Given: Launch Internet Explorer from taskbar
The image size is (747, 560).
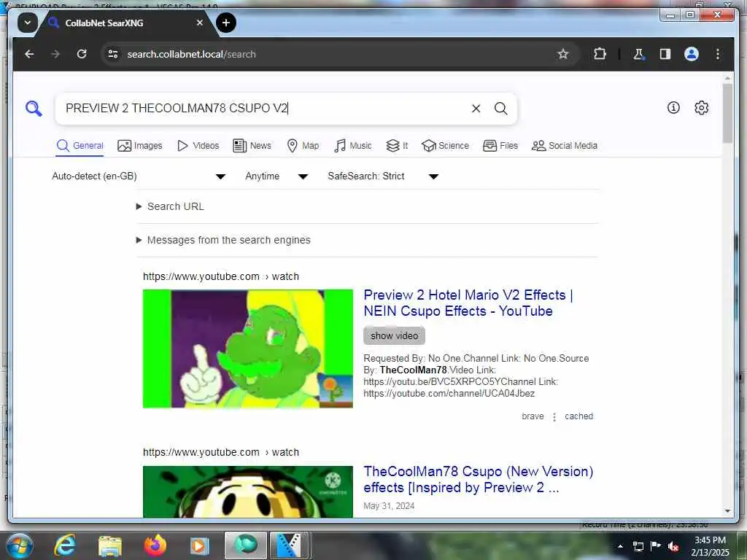Looking at the screenshot, I should click(65, 545).
